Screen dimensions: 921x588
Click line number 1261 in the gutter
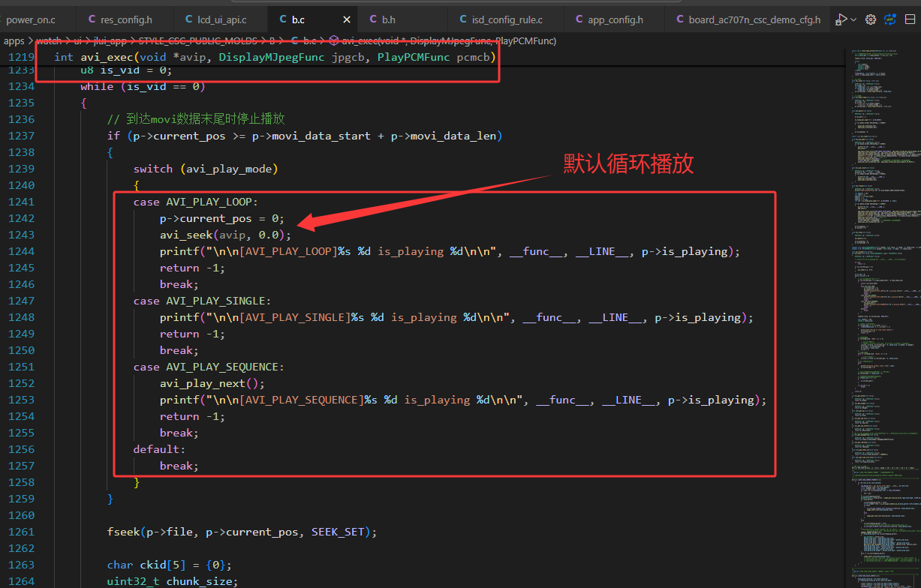click(23, 532)
